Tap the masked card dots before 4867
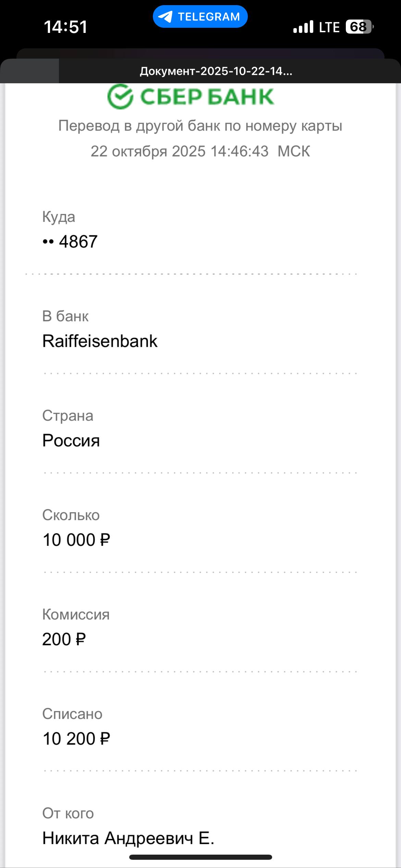Screen dimensions: 401x868 pyautogui.click(x=48, y=242)
